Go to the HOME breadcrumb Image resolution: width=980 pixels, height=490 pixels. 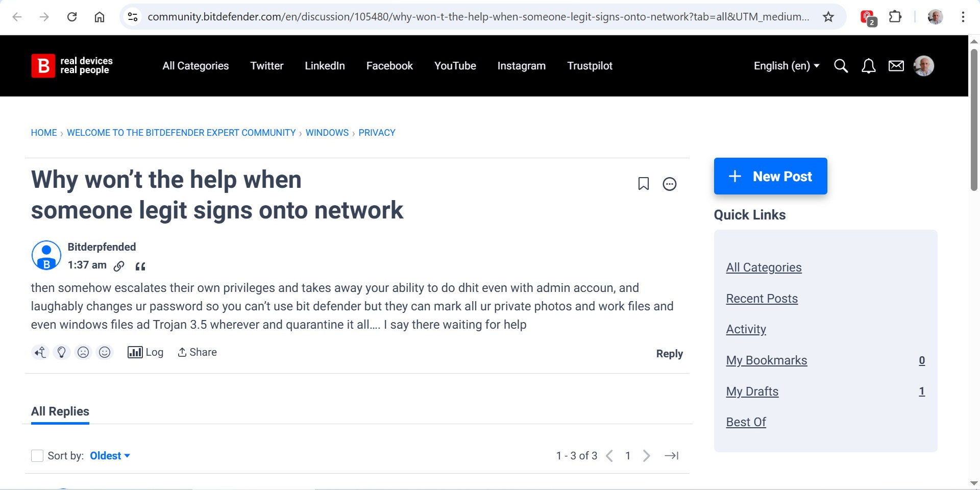point(44,133)
